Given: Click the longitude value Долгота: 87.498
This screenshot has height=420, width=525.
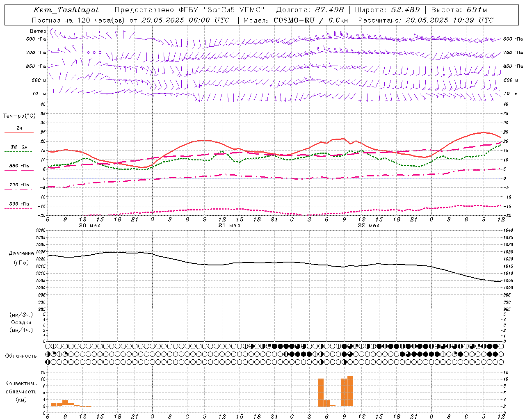Looking at the screenshot, I should [x=310, y=10].
